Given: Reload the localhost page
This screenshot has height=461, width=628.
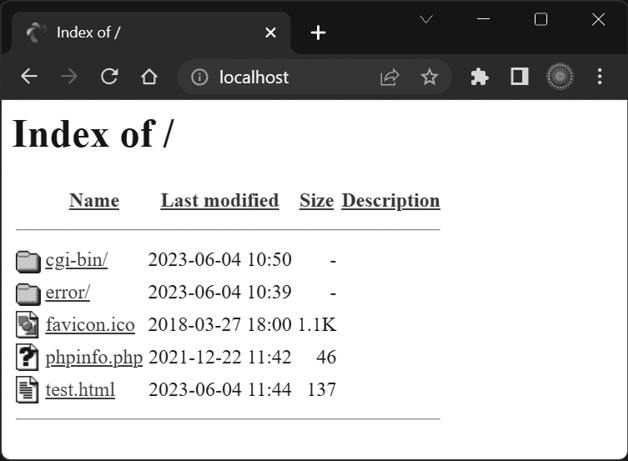Looking at the screenshot, I should pos(109,77).
